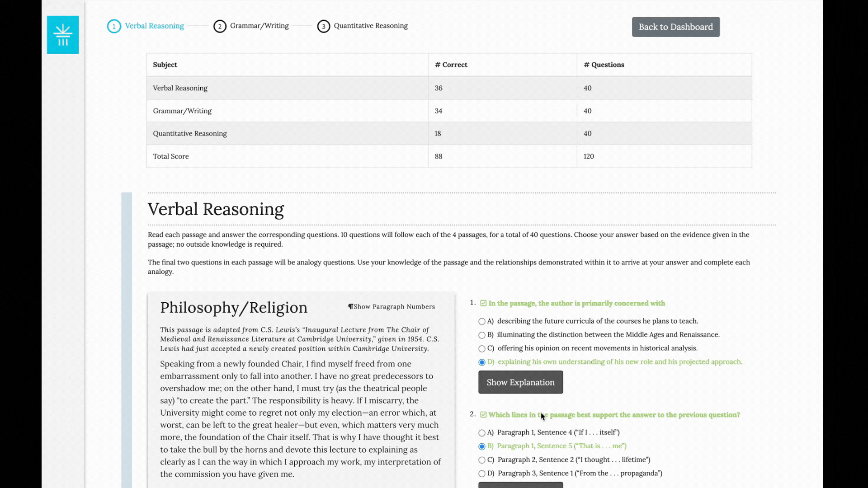Click Back to Dashboard button
The image size is (868, 488).
675,27
